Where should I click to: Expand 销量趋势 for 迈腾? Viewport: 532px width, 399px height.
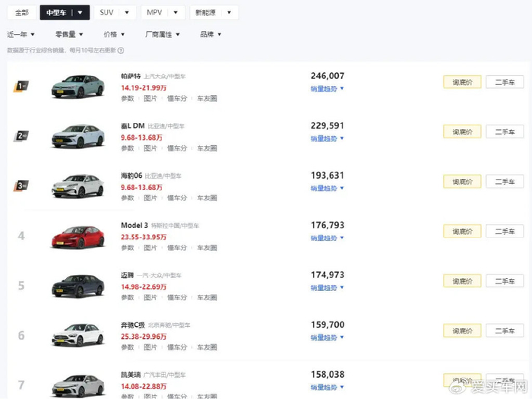(x=328, y=288)
